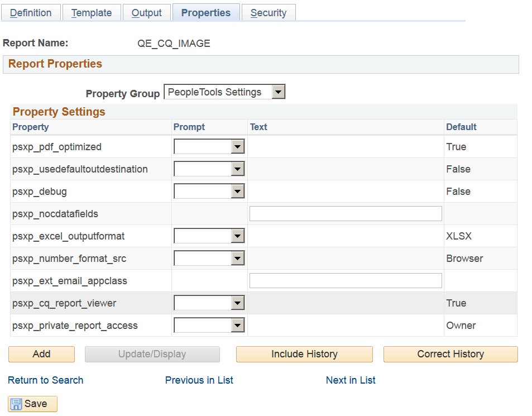Open the psxp_debug prompt dropdown
Image resolution: width=532 pixels, height=416 pixels.
(209, 192)
